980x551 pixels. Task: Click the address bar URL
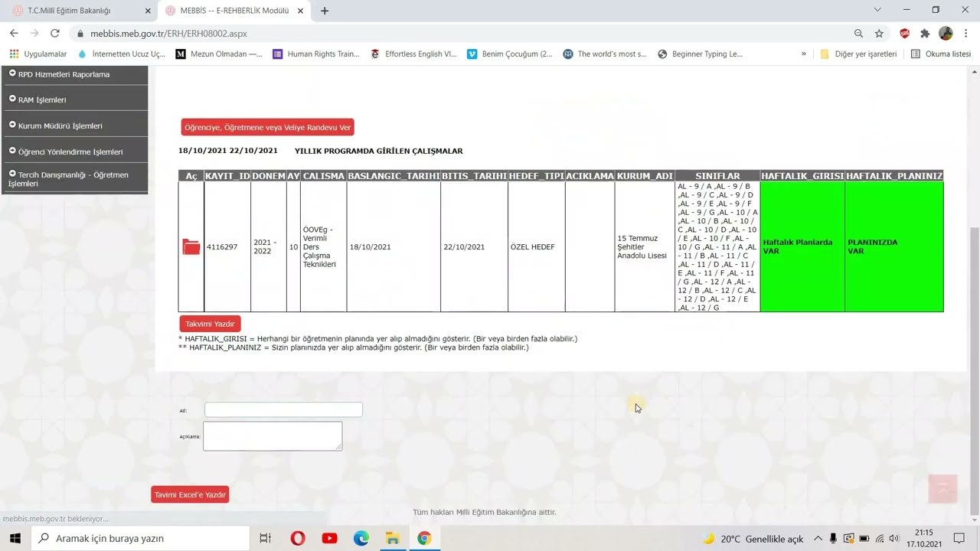[x=168, y=34]
